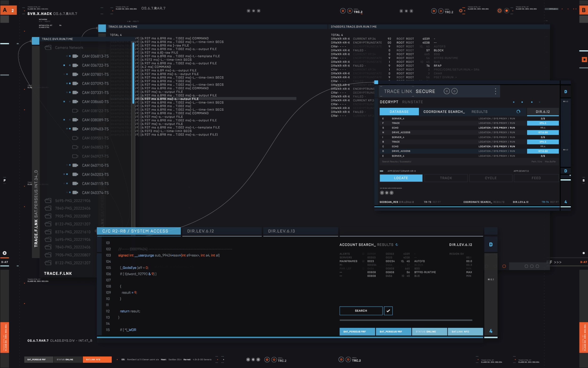Toggle first circular button in Trace Link Secure header
Image resolution: width=588 pixels, height=368 pixels.
click(447, 91)
